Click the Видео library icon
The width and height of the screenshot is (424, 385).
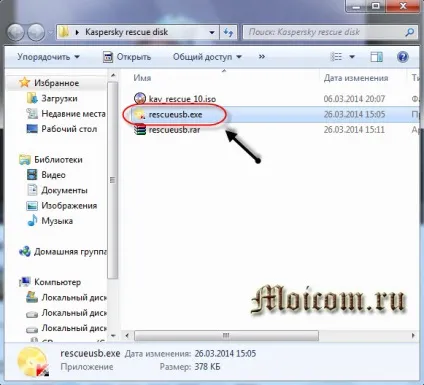pos(32,175)
